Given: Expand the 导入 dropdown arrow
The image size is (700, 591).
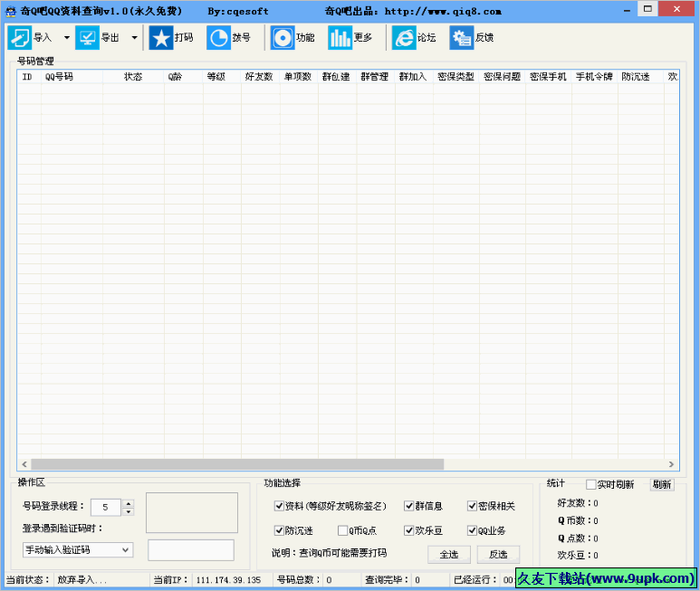Looking at the screenshot, I should [66, 38].
